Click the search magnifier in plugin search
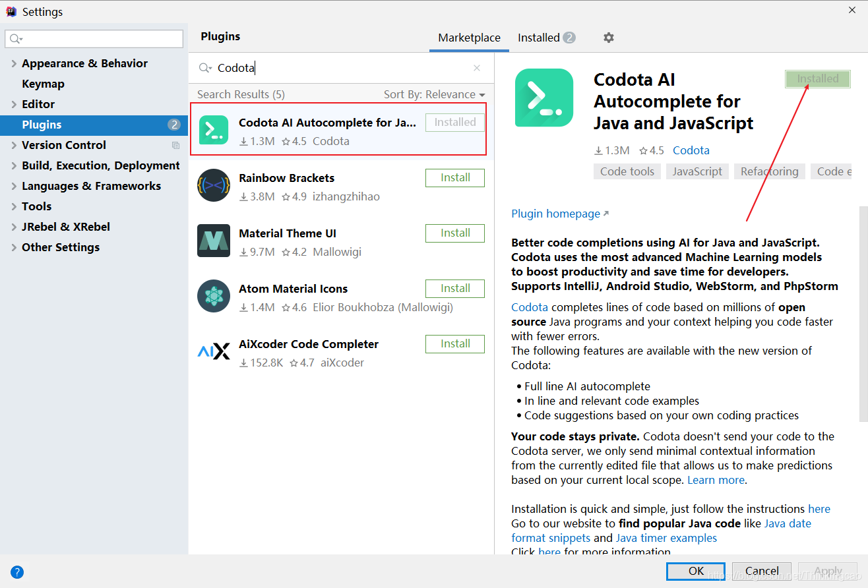Image resolution: width=868 pixels, height=588 pixels. point(205,68)
